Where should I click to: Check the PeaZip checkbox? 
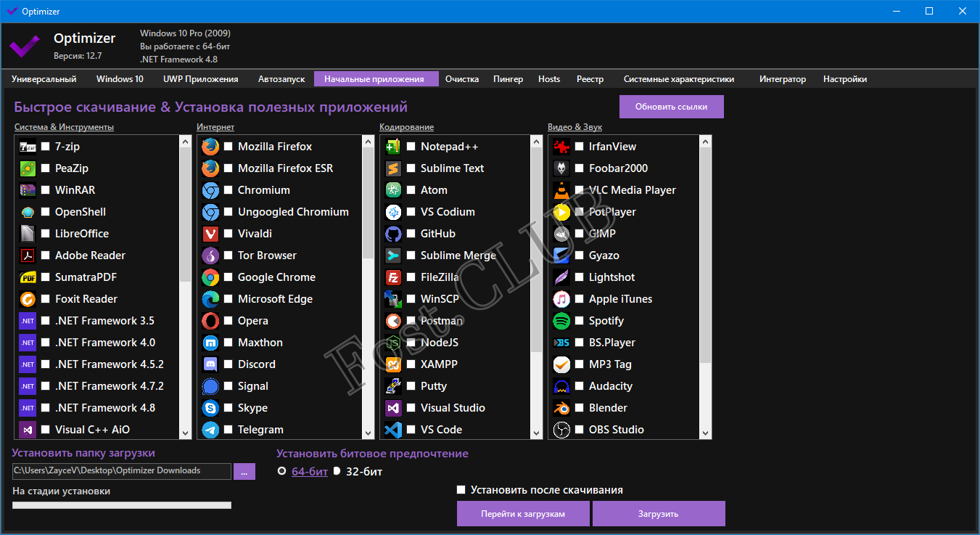point(46,168)
